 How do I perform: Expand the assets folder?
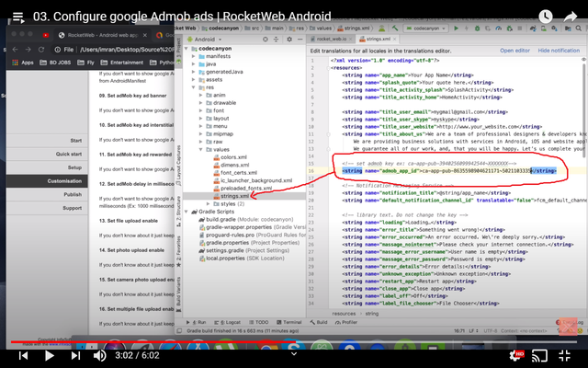194,80
